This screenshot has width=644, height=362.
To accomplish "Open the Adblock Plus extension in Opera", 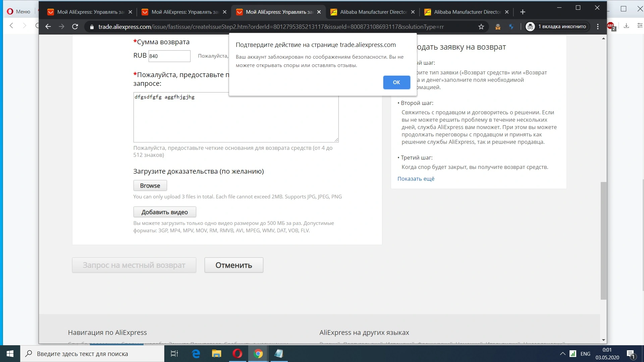I will [611, 26].
